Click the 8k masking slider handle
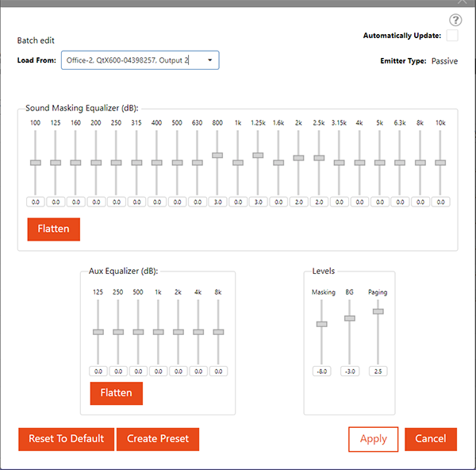476x470 pixels. tap(420, 163)
